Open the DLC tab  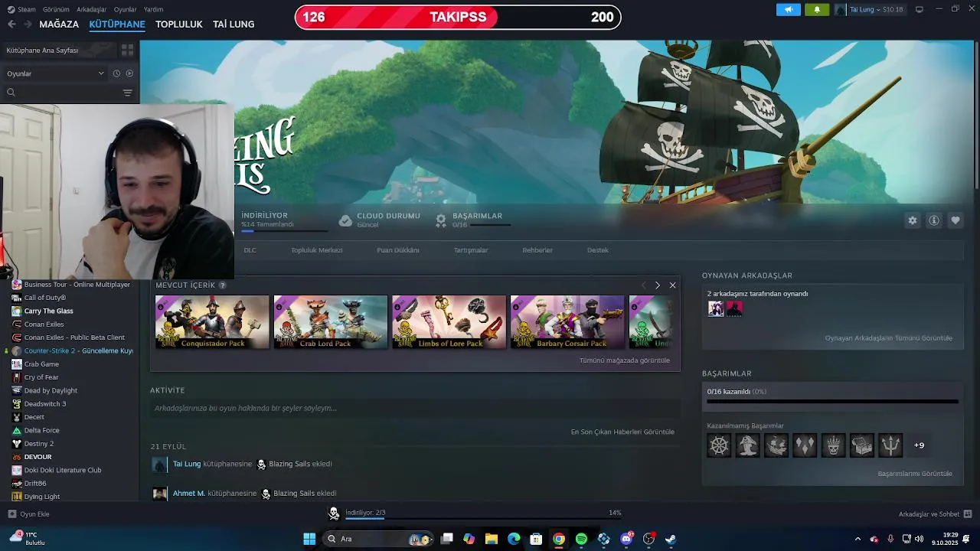pos(250,250)
